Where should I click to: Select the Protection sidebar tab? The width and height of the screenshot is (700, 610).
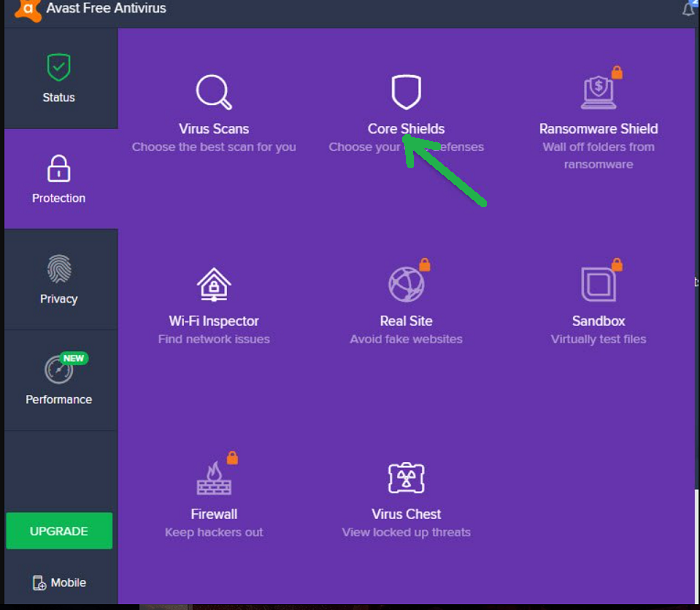coord(59,179)
